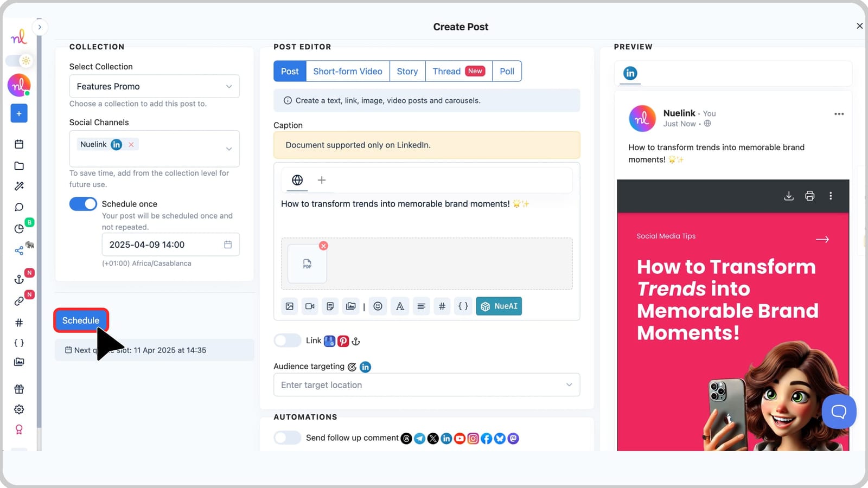Attach a document using the document icon
Screen dimensions: 868x488
click(330, 306)
